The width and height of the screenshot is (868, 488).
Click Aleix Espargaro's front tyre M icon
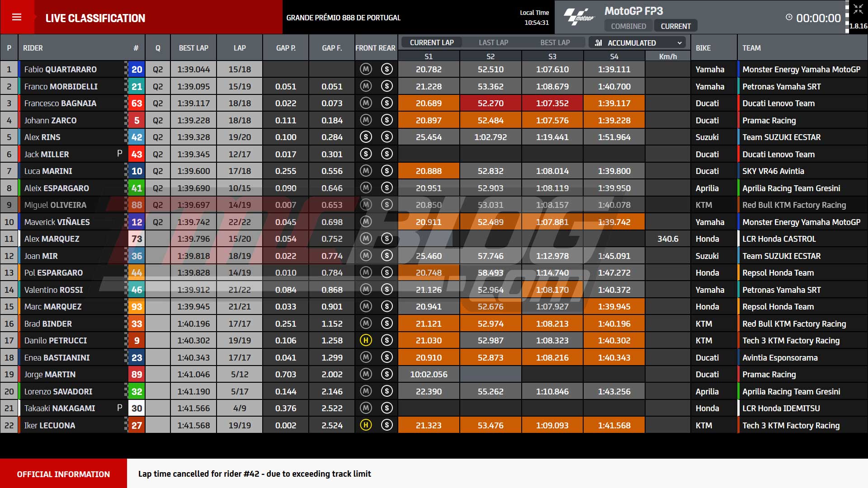[x=366, y=188]
